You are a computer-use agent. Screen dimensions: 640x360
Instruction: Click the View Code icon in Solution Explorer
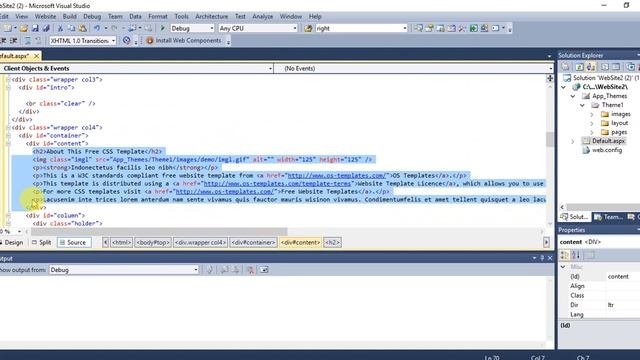pos(604,67)
